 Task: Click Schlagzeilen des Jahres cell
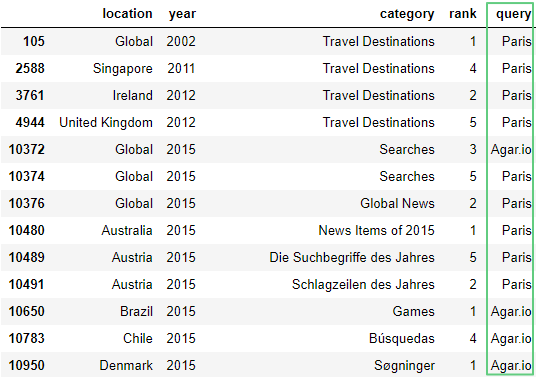pyautogui.click(x=363, y=284)
